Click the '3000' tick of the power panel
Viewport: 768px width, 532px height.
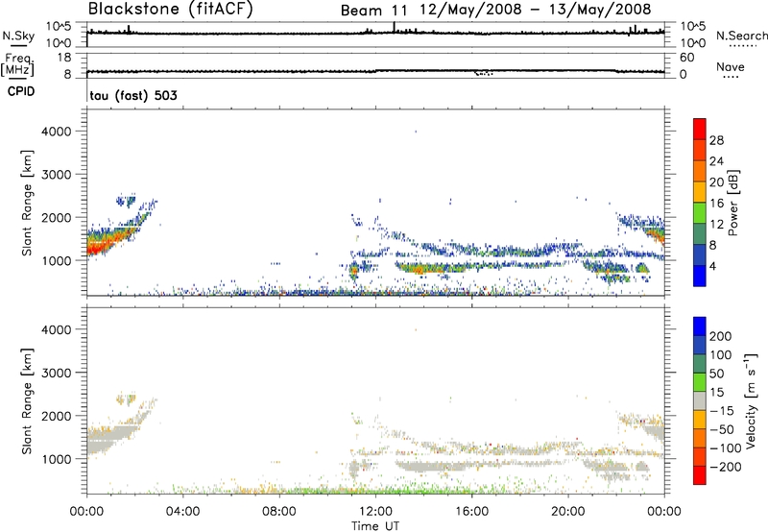(x=57, y=175)
